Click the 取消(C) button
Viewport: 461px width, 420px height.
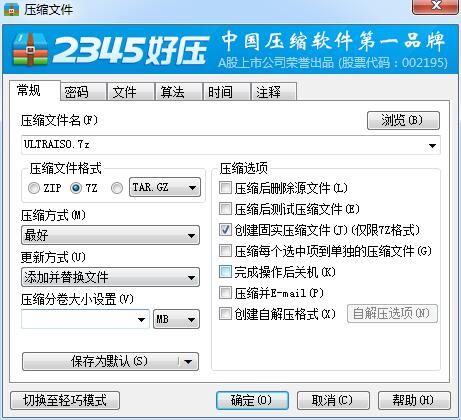point(333,400)
